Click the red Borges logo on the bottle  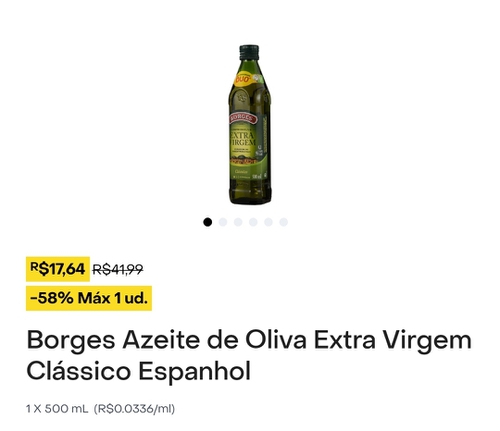pyautogui.click(x=243, y=118)
